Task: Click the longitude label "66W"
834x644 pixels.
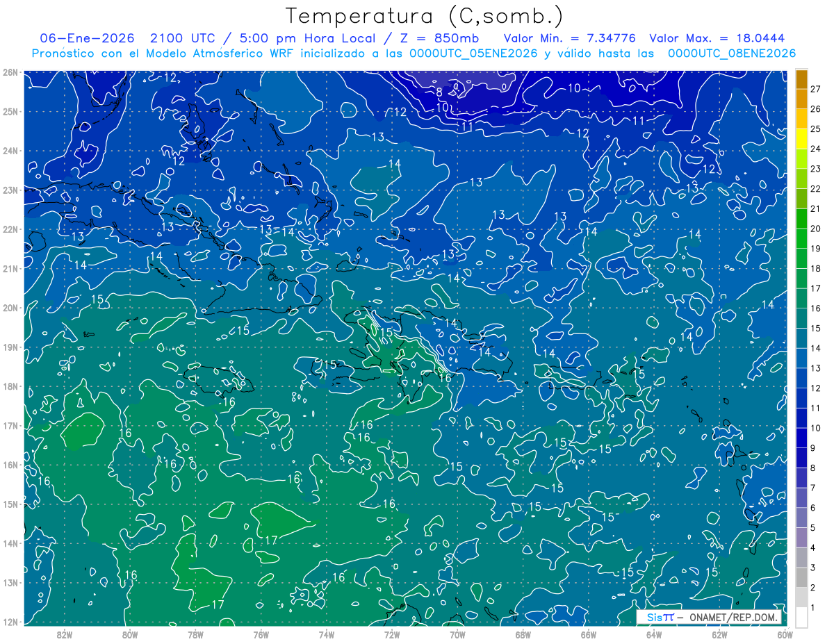Action: [x=588, y=634]
